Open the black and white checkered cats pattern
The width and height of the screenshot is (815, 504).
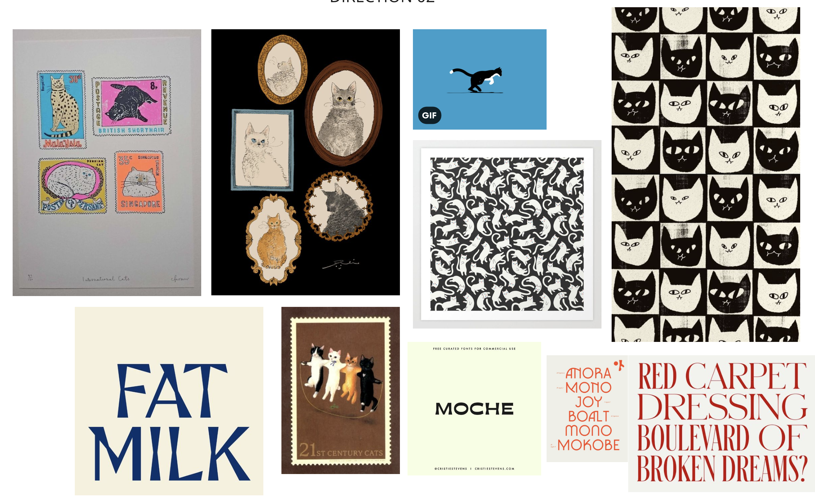point(706,174)
